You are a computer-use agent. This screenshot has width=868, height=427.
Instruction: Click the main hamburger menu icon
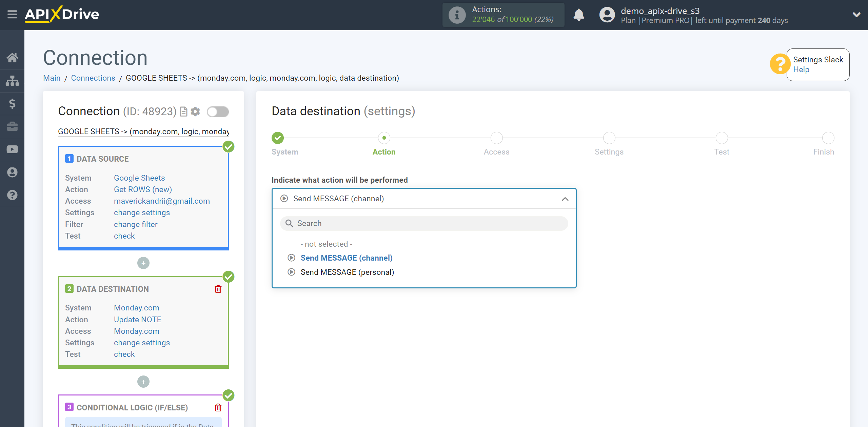coord(12,14)
